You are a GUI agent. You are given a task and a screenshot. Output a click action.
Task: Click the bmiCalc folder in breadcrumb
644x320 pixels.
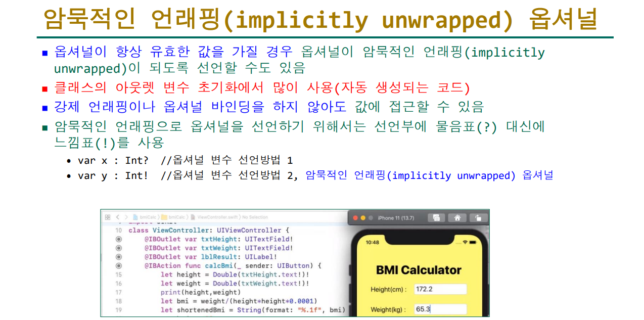[x=164, y=217]
